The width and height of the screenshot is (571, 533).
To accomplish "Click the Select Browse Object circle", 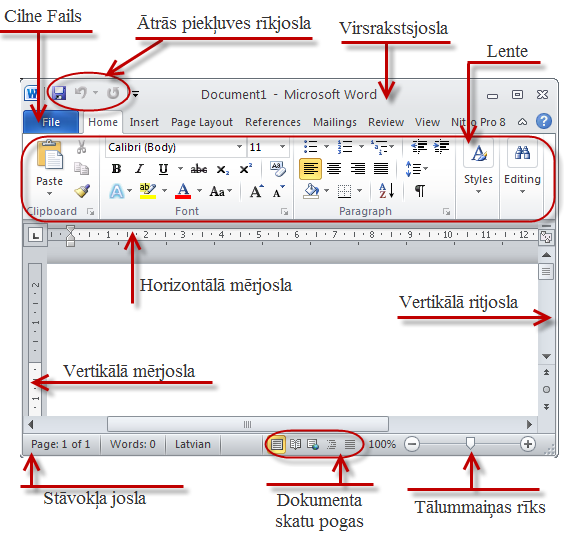I will point(546,390).
